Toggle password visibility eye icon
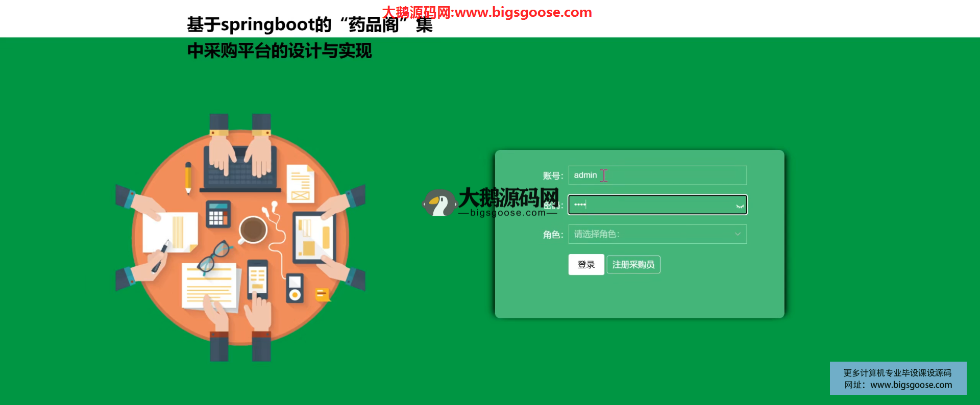Screen dimensions: 980x405 coord(739,206)
